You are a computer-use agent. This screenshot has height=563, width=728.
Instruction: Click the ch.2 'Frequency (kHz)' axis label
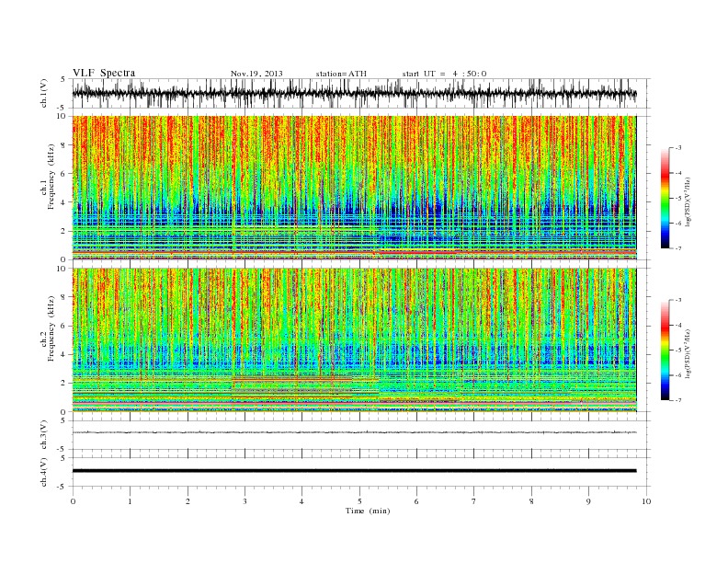[x=51, y=327]
